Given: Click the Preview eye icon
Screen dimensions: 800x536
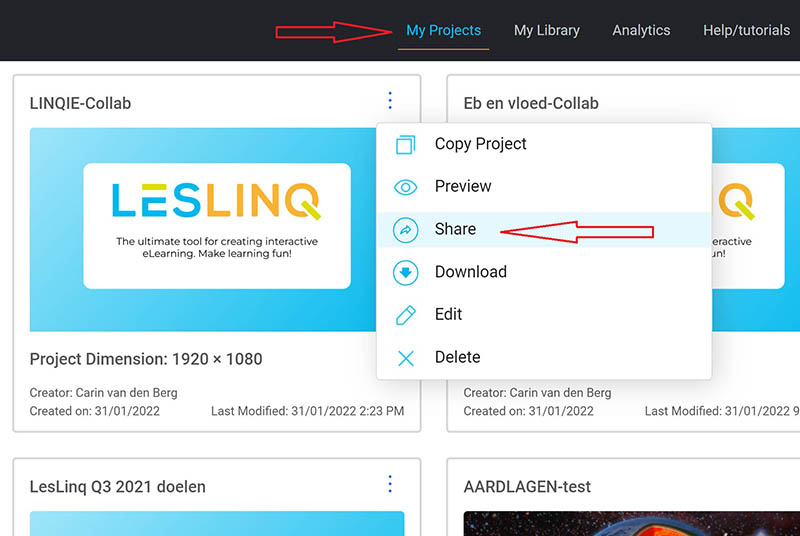Looking at the screenshot, I should tap(406, 187).
